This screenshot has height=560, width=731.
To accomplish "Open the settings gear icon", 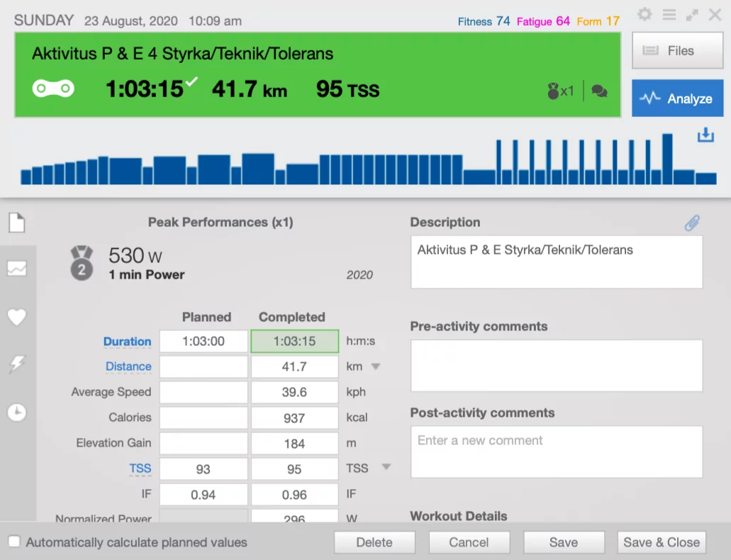I will [x=644, y=14].
